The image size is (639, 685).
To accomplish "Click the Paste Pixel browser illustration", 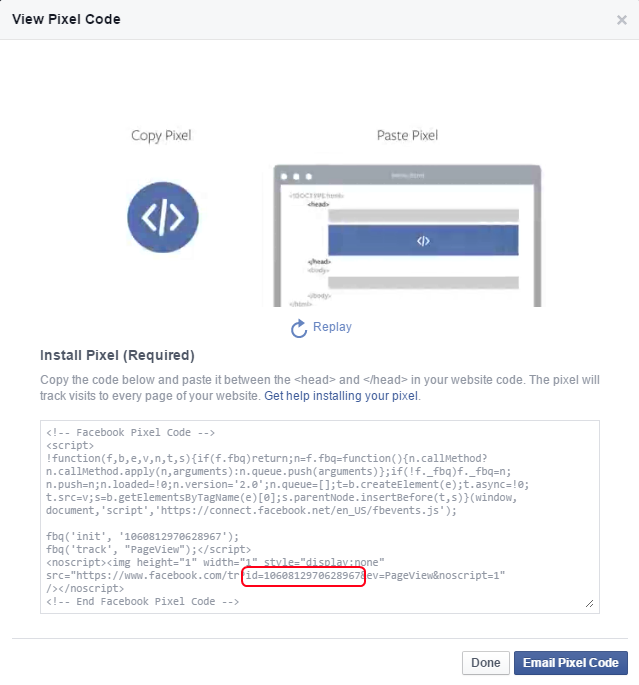I will click(x=407, y=236).
